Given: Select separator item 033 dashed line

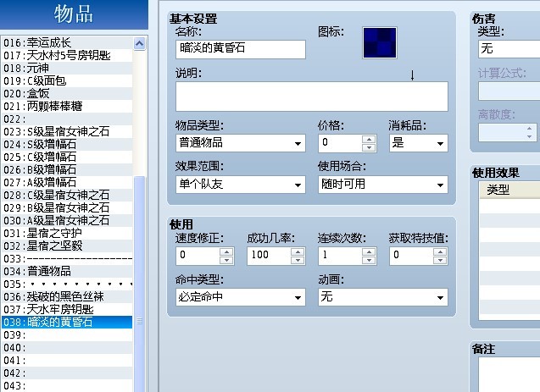Looking at the screenshot, I should (67, 259).
